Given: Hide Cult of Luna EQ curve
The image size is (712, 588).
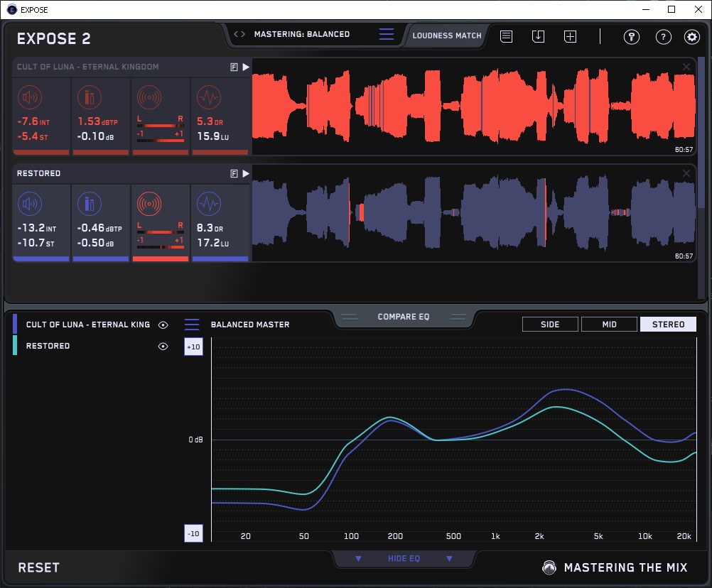Looking at the screenshot, I should coord(163,325).
